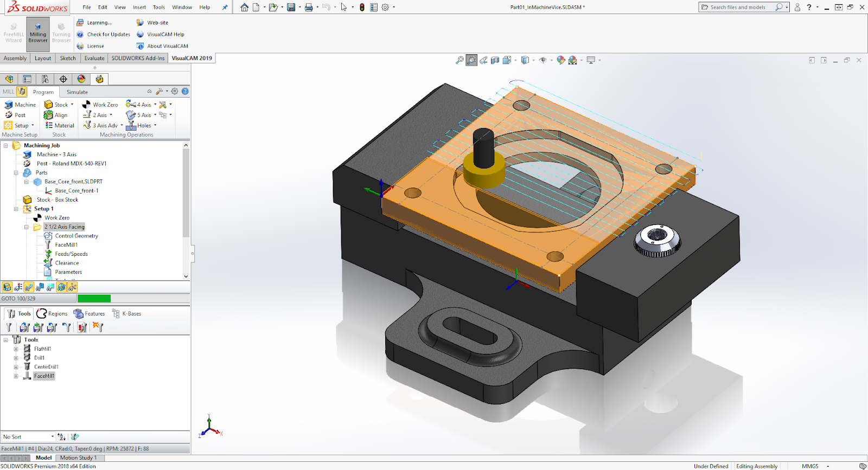Image resolution: width=868 pixels, height=470 pixels.
Task: Click the License button
Action: (x=90, y=46)
